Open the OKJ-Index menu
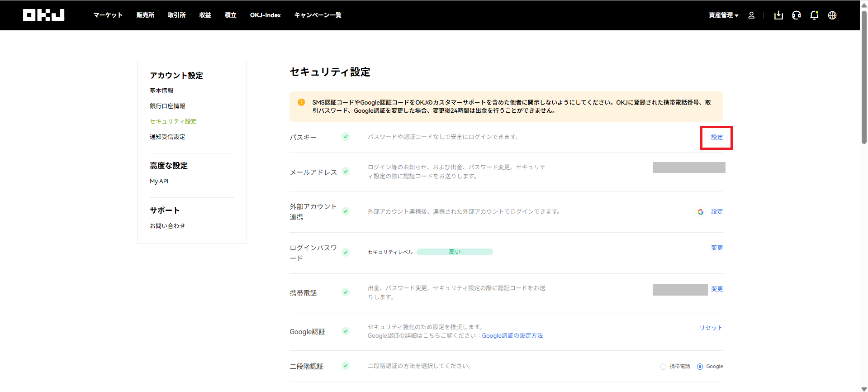 click(x=265, y=15)
